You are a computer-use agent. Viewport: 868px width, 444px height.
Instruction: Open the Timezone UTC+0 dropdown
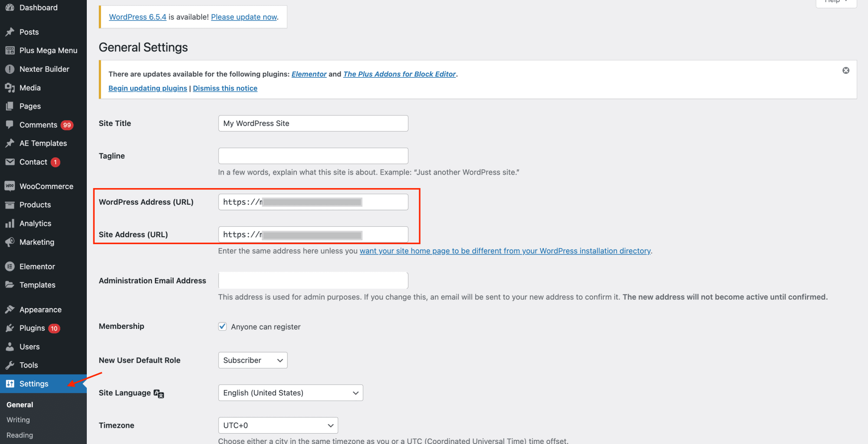coord(278,425)
